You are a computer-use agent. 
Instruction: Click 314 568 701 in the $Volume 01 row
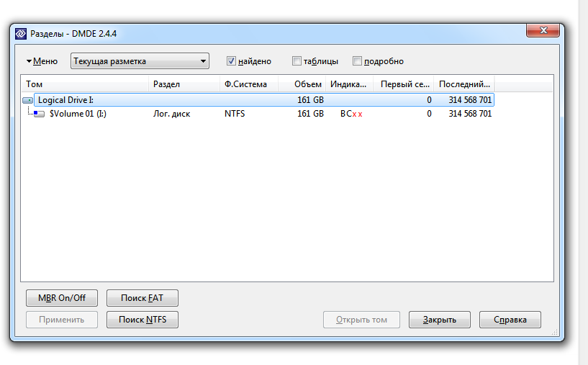tap(470, 114)
